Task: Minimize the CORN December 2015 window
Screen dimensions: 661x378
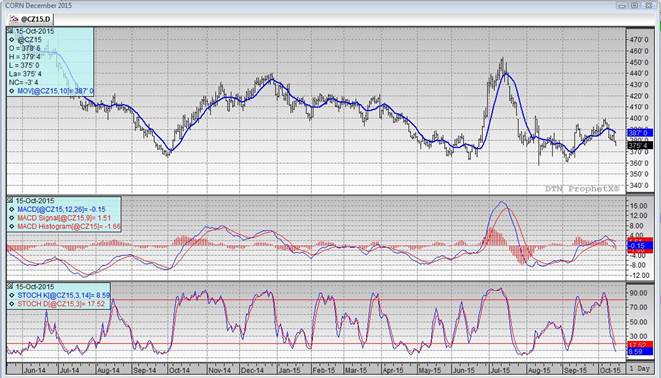Action: pos(622,5)
